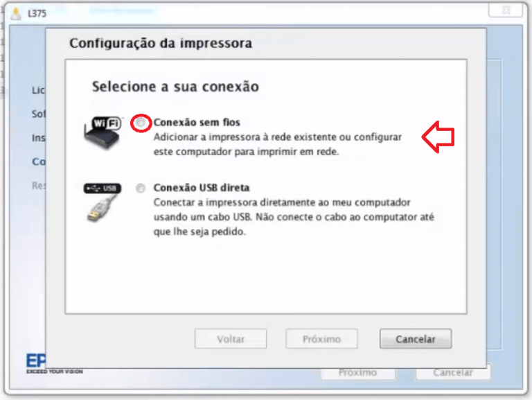The width and height of the screenshot is (532, 400).
Task: Select the Conexão sem fios radio button
Action: coord(141,123)
